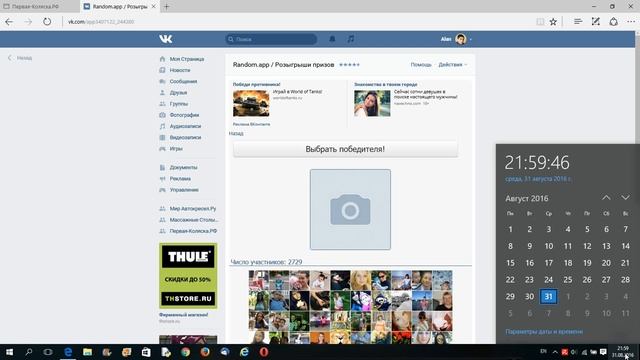Open Edge more options ellipsis

click(631, 22)
